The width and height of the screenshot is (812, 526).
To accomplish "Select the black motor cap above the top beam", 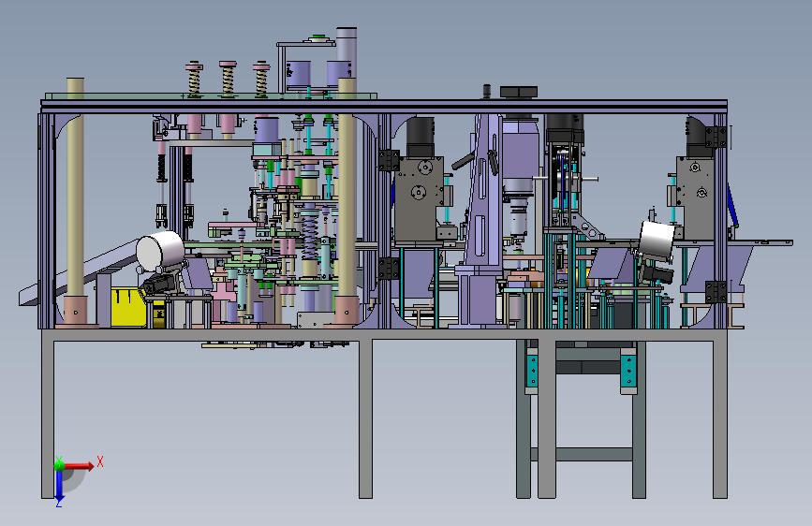I will pos(518,92).
